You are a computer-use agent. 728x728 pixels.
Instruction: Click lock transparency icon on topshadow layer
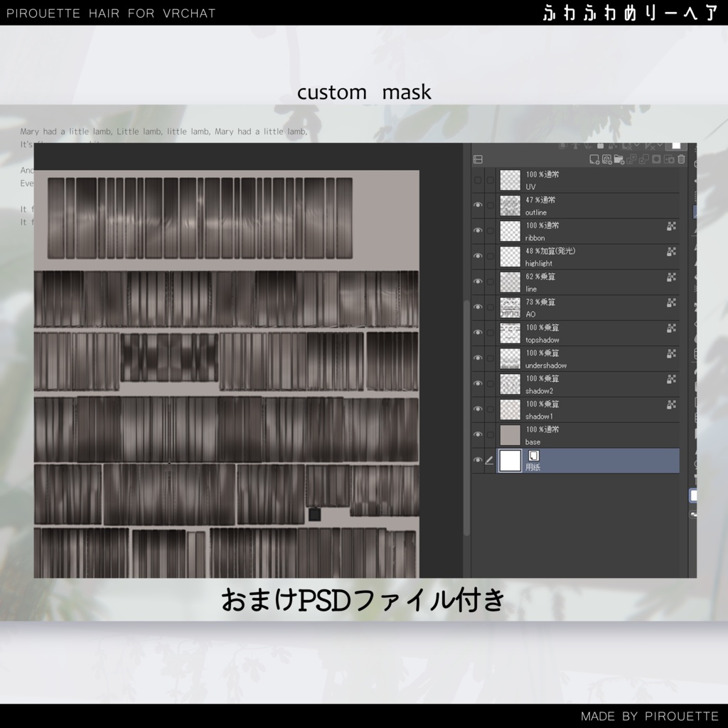coord(671,328)
